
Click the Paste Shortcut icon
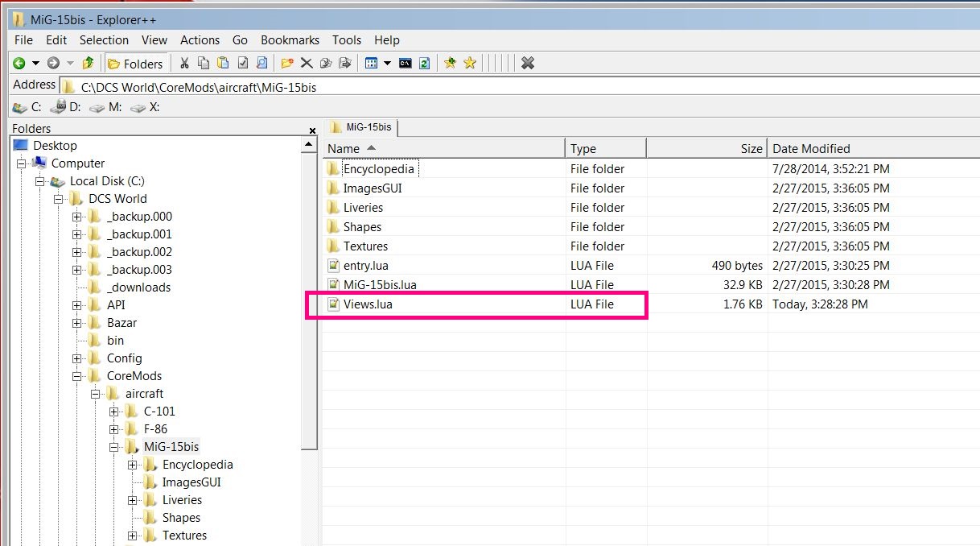point(242,63)
